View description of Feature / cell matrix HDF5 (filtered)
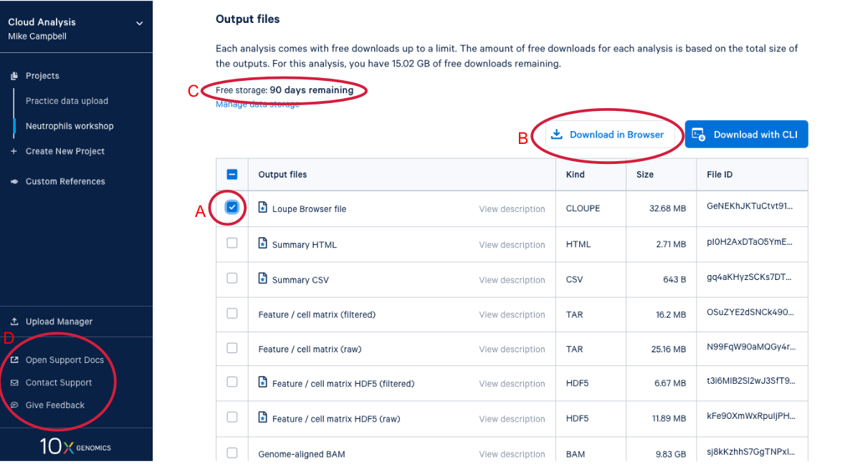 tap(512, 384)
